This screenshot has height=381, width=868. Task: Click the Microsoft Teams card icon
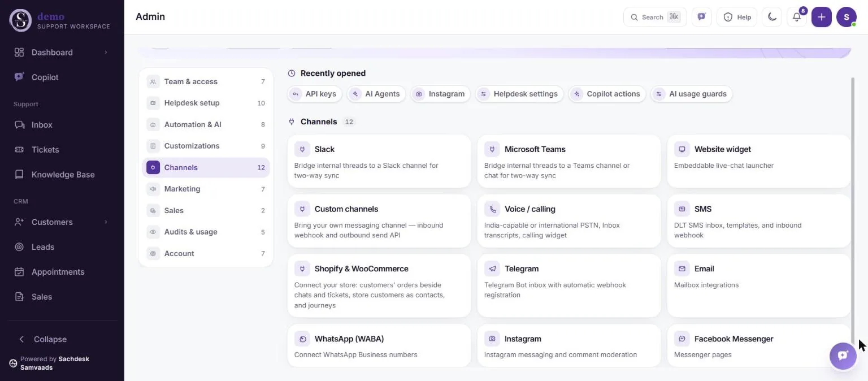click(492, 149)
